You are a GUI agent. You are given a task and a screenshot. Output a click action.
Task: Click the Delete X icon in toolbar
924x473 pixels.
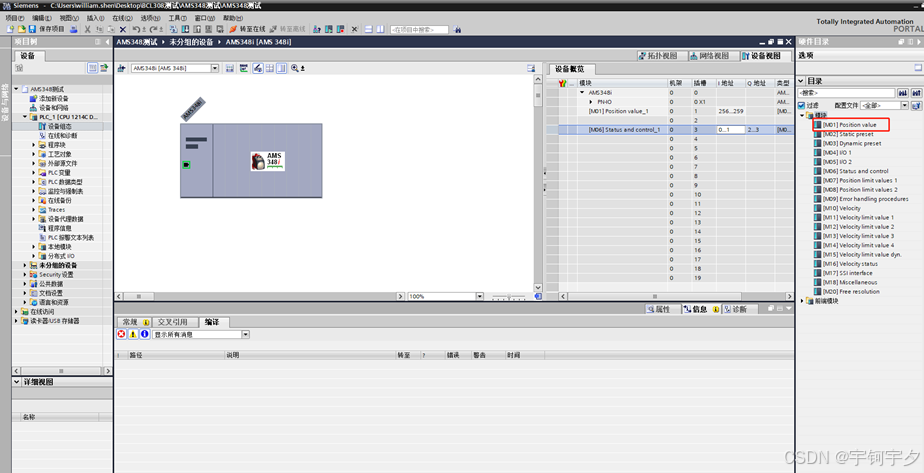pos(123,29)
